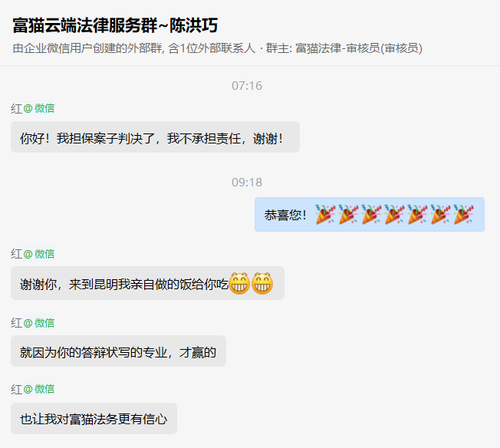500x448 pixels.
Task: Click the first grinning face emoji
Action: [x=239, y=283]
